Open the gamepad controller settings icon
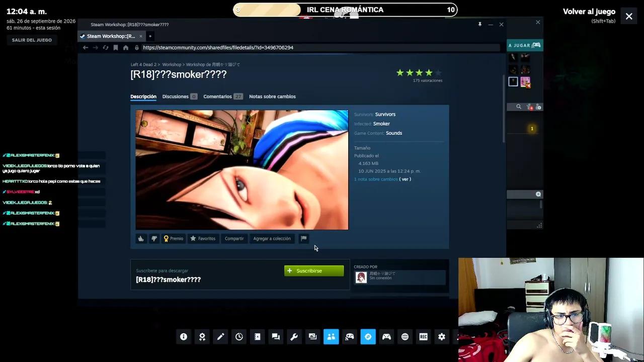 pyautogui.click(x=386, y=337)
